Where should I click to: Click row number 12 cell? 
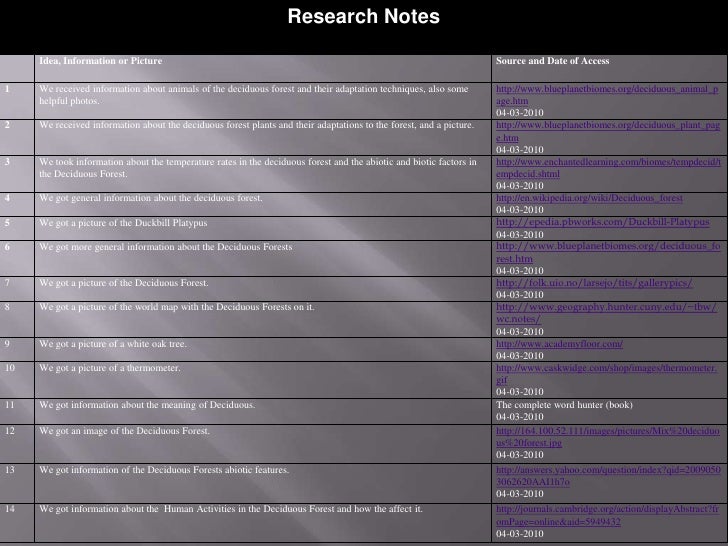coord(17,443)
